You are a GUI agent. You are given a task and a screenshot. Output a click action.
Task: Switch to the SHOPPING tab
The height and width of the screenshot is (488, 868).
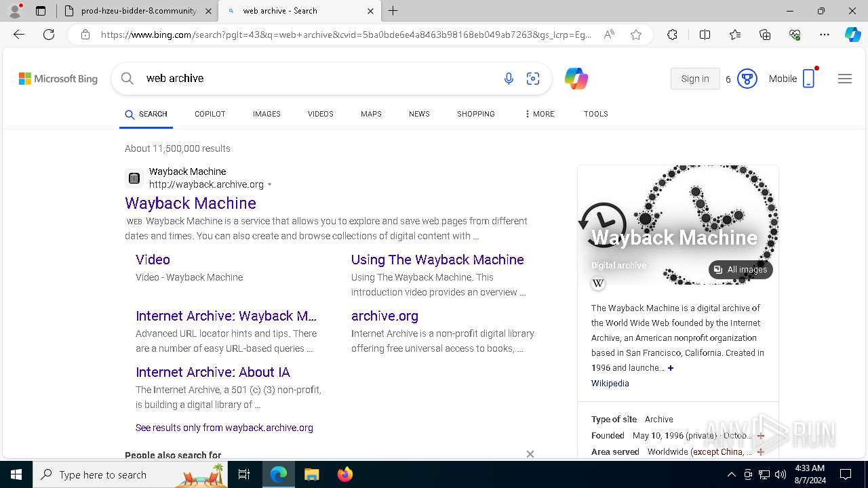point(475,114)
